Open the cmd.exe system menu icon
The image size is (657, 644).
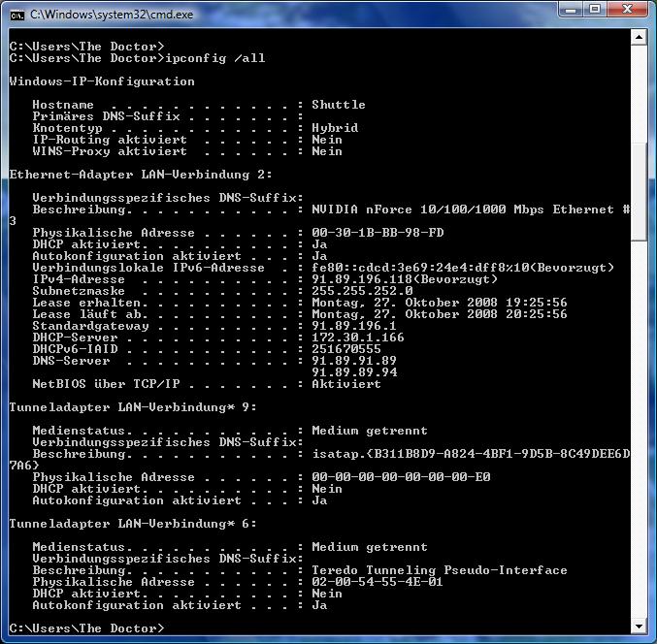click(16, 14)
